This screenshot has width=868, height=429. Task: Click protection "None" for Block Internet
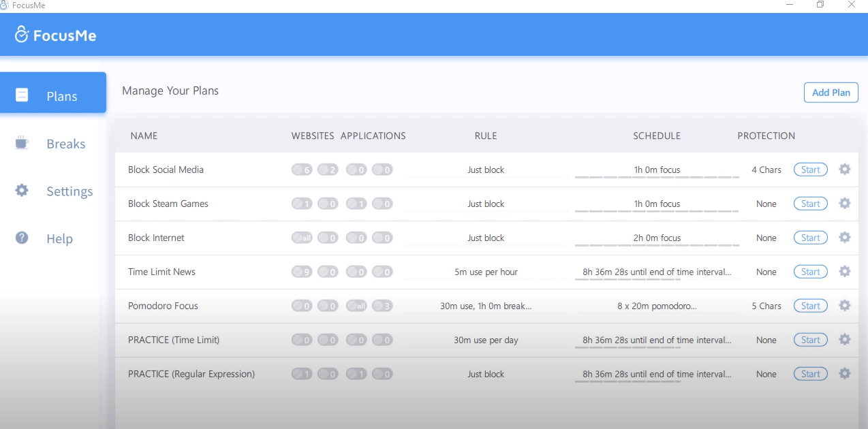766,238
